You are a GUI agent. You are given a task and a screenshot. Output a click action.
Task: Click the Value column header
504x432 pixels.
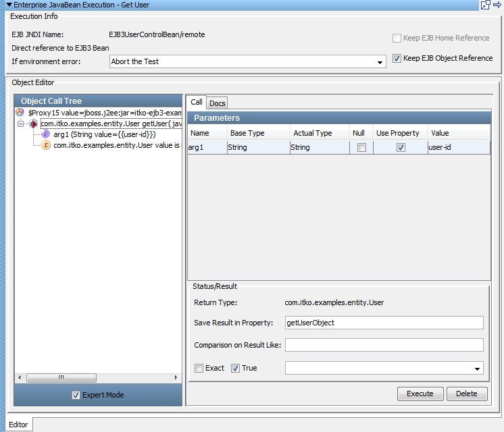(x=459, y=133)
